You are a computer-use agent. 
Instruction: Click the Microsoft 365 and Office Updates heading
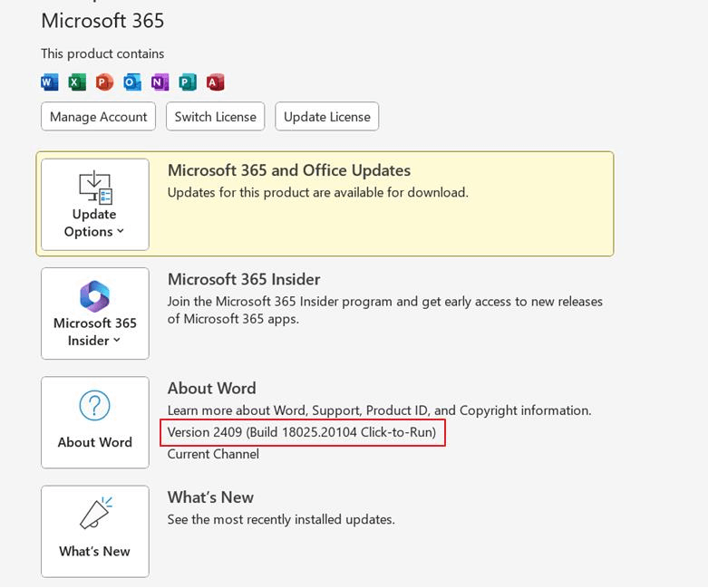tap(289, 170)
